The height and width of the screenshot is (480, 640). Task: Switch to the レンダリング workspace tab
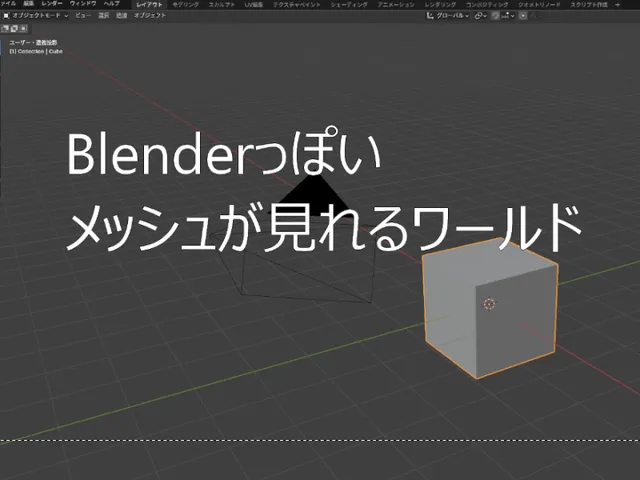(440, 4)
